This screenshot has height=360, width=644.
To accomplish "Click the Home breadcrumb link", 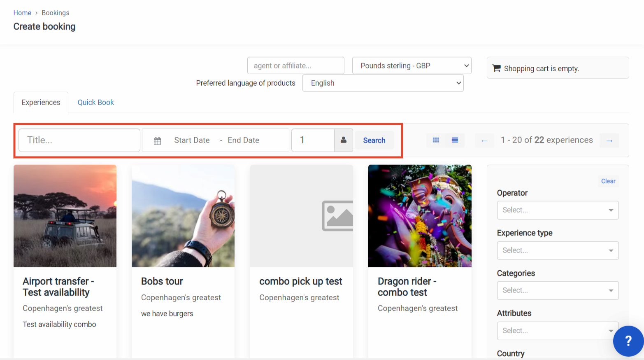I will coord(22,13).
